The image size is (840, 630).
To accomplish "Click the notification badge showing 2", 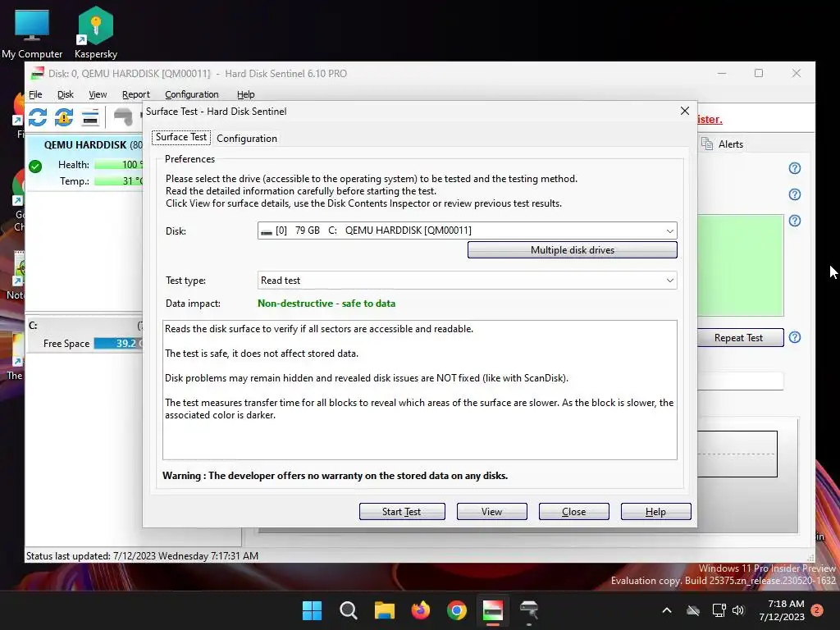I will coord(817,610).
